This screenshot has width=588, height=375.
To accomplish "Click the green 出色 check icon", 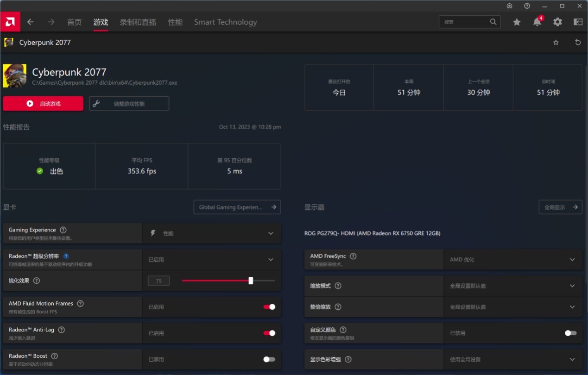I will click(40, 171).
